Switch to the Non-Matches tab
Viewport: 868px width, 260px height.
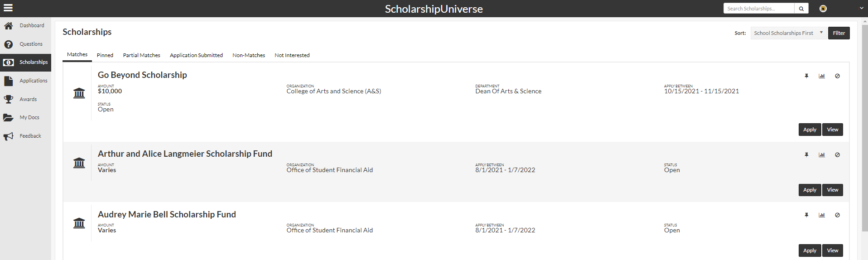tap(249, 55)
